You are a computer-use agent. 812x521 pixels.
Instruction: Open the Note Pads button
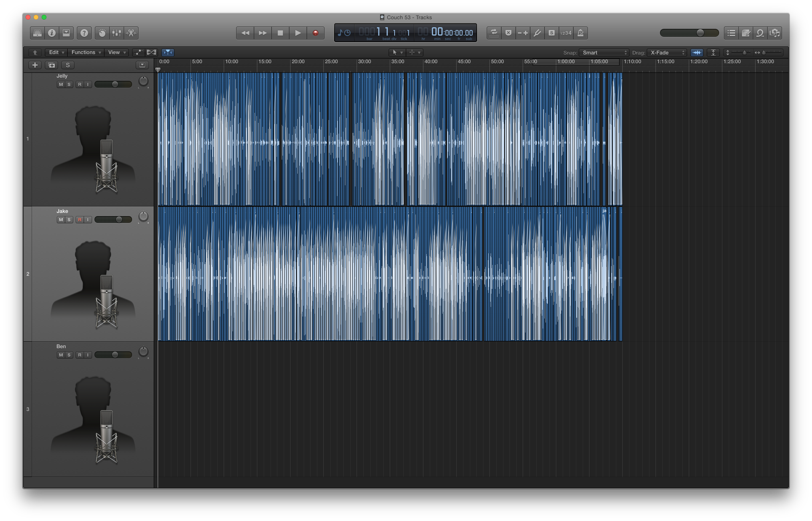coord(746,33)
